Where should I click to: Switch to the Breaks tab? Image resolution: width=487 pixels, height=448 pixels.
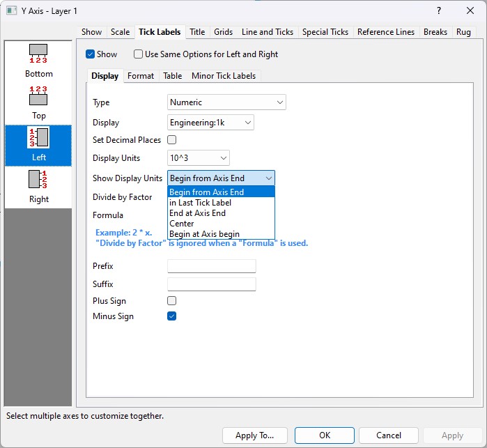(435, 32)
